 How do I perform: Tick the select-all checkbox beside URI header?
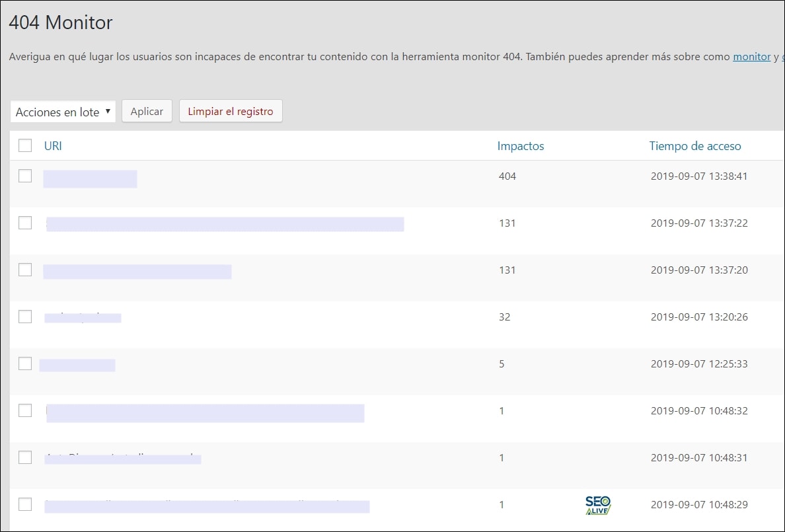click(25, 146)
